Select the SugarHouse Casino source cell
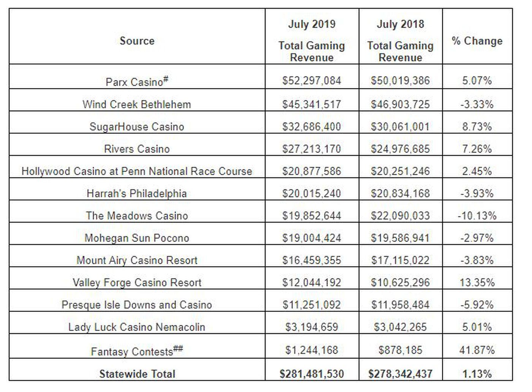The width and height of the screenshot is (532, 392). 137,126
